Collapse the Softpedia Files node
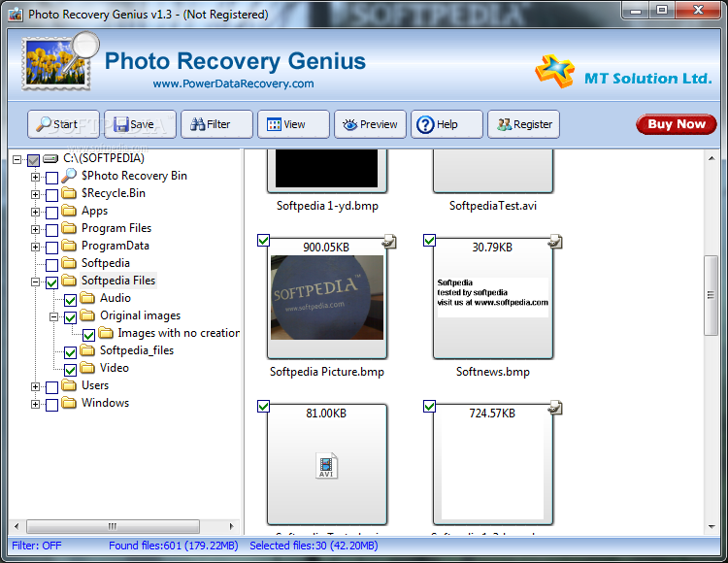Viewport: 728px width, 563px height. tap(35, 281)
